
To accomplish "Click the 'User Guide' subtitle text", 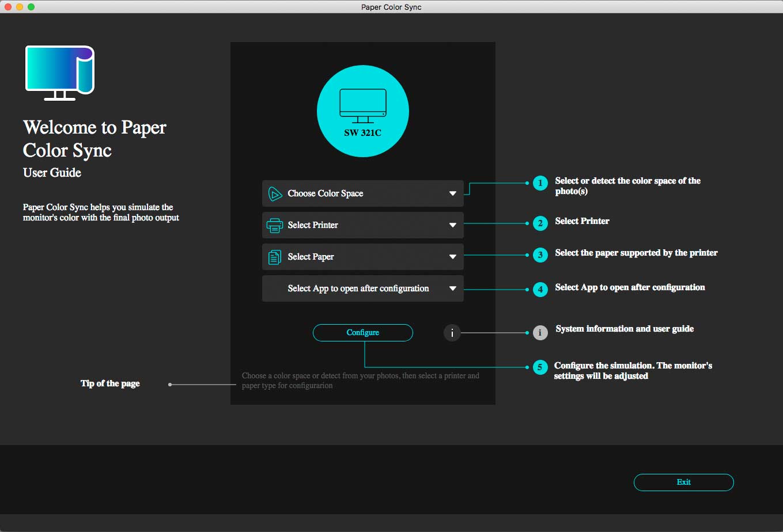I will coord(52,173).
